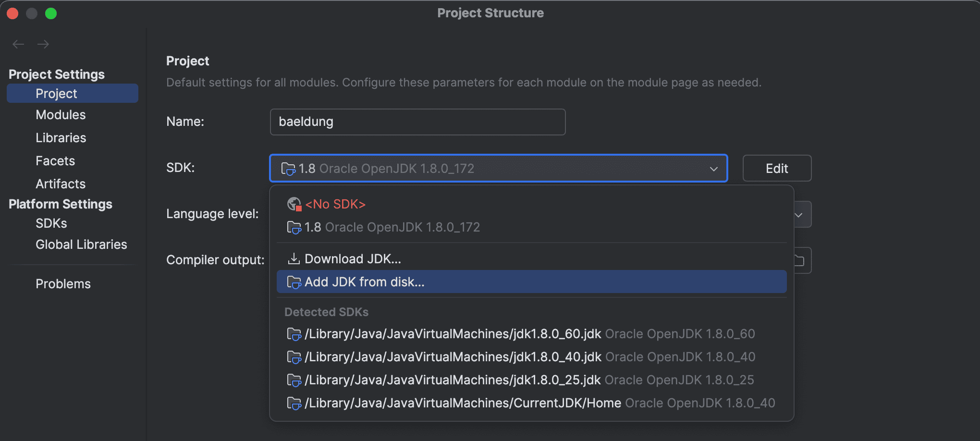The height and width of the screenshot is (441, 980).
Task: Open the Modules settings page
Action: [61, 115]
